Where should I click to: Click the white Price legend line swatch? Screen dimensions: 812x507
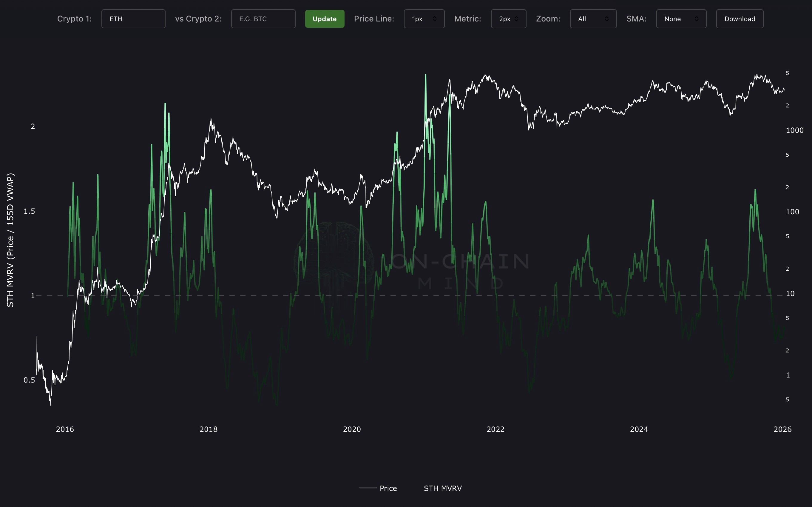point(368,488)
